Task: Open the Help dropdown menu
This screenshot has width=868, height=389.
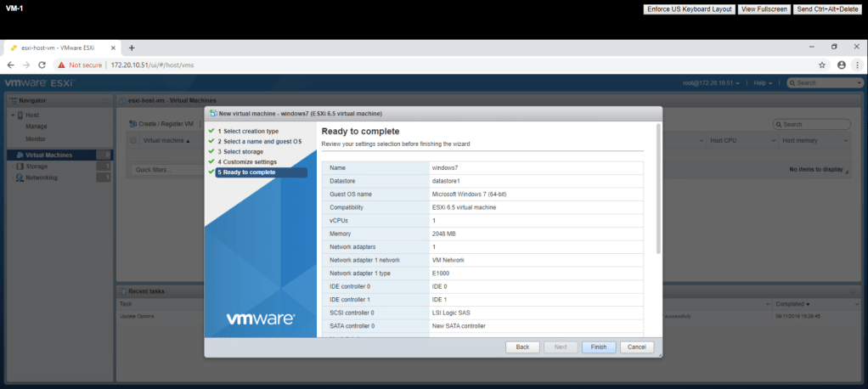Action: point(763,83)
